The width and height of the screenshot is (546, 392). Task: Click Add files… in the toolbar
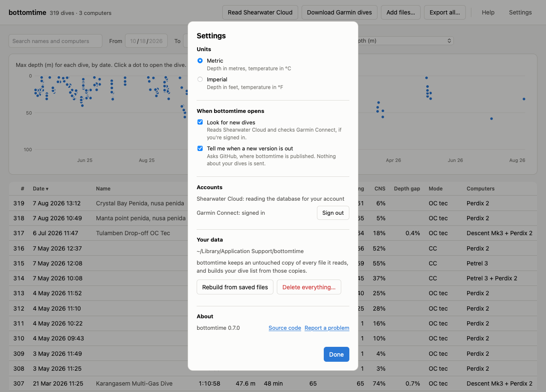coord(401,12)
